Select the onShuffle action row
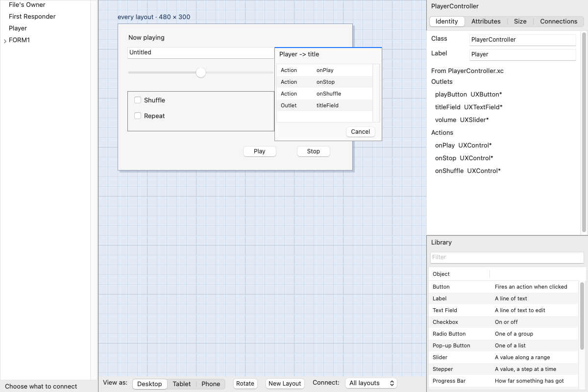Screen dimensions: 588x392 click(x=324, y=94)
